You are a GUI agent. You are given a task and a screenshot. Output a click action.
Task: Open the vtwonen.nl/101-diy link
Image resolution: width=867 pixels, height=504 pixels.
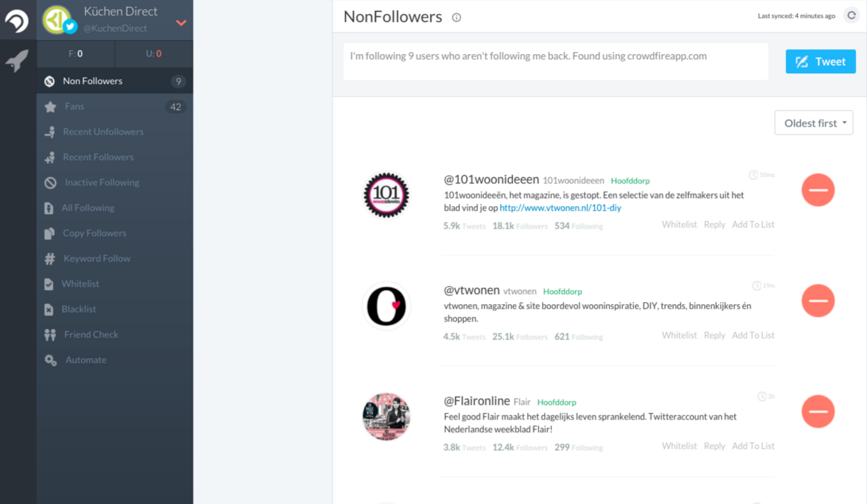560,207
